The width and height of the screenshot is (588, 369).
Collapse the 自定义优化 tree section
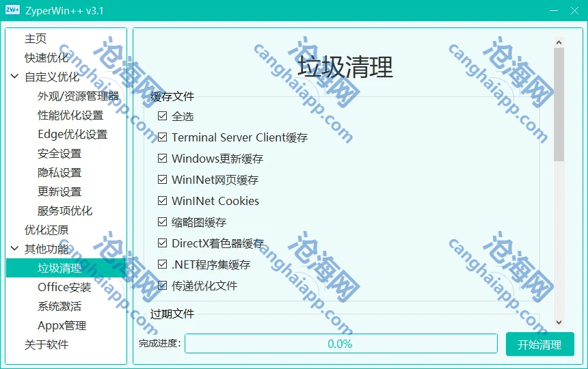click(x=14, y=77)
